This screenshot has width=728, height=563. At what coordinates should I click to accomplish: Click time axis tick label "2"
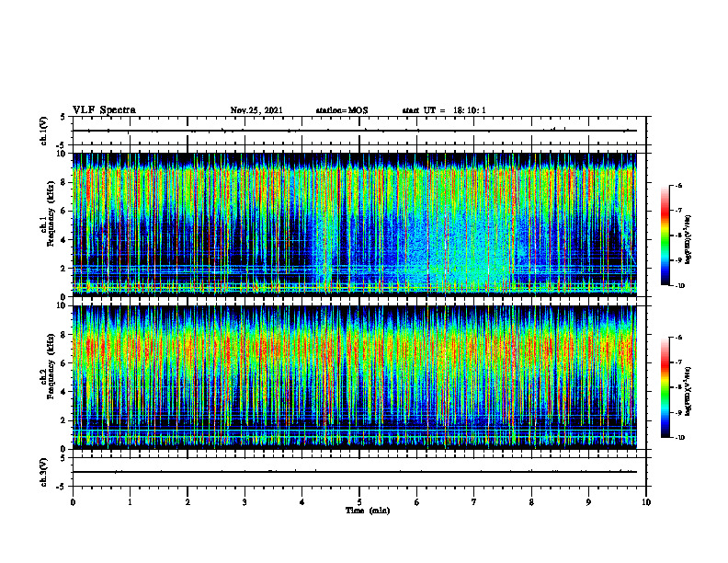tap(188, 502)
